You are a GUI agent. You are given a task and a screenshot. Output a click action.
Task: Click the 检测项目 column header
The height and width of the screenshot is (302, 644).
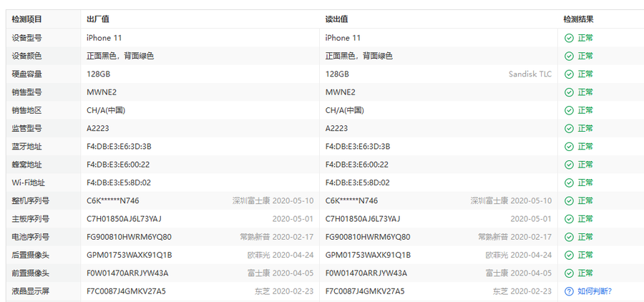coord(26,19)
